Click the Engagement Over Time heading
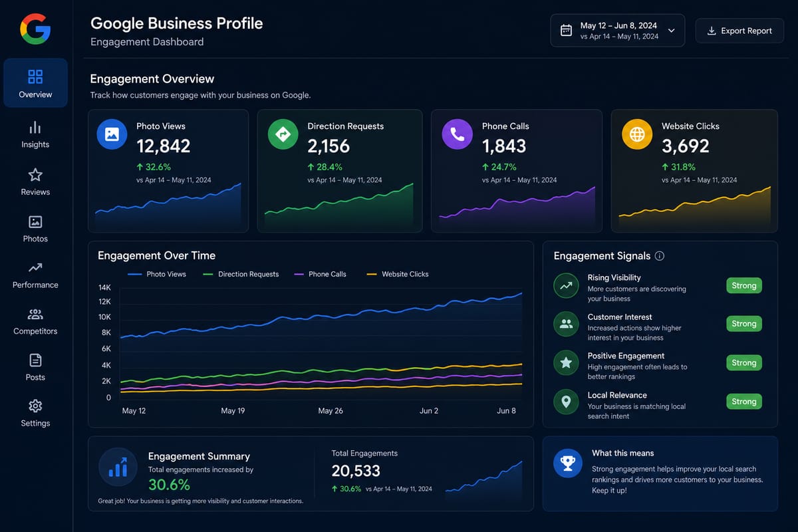The width and height of the screenshot is (798, 532). [x=156, y=255]
